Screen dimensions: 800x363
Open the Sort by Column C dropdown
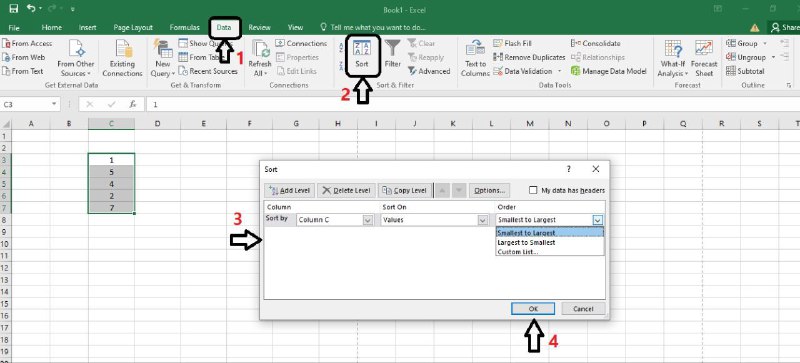click(x=367, y=220)
